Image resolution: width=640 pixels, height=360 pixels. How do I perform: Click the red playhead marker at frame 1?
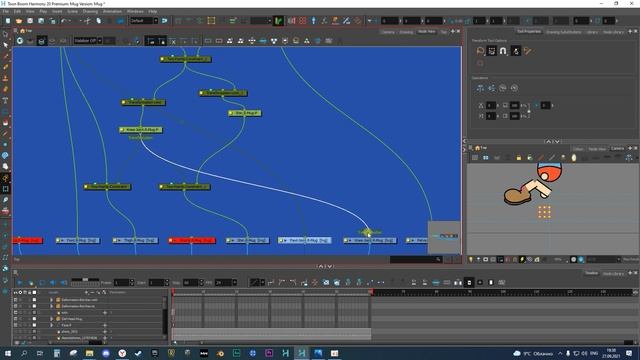[173, 292]
